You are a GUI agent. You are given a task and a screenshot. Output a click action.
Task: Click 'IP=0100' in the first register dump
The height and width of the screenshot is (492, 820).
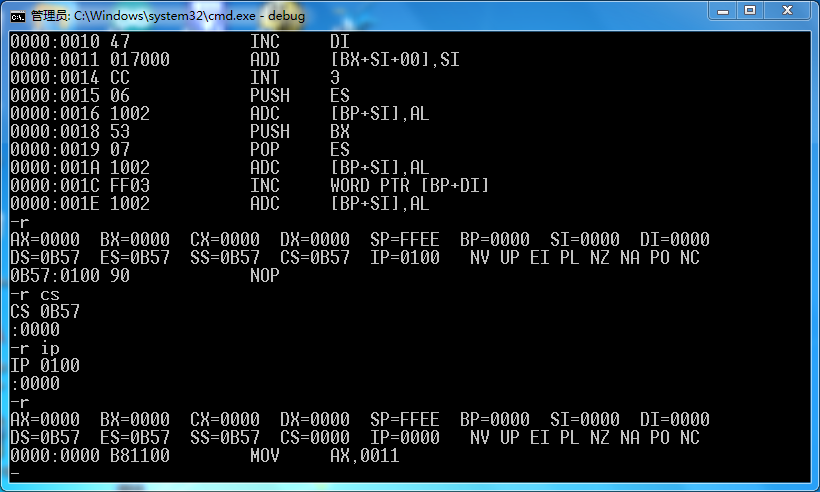(405, 257)
